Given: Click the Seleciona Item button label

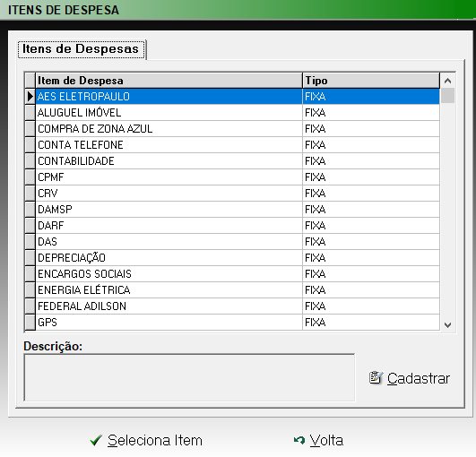Looking at the screenshot, I should [x=155, y=440].
